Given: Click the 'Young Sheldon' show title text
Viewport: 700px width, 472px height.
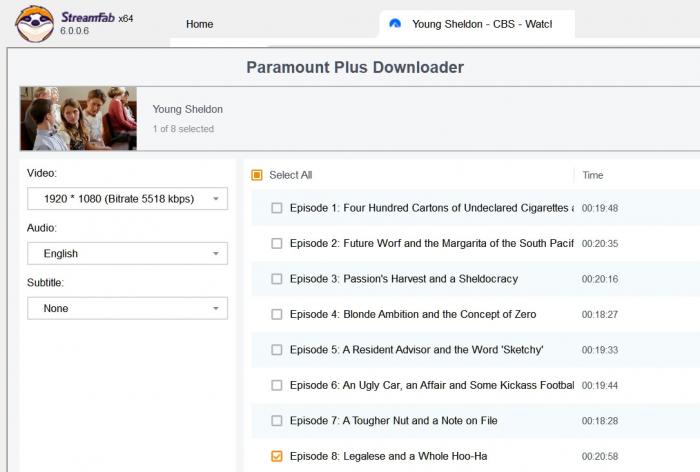Looking at the screenshot, I should 188,109.
